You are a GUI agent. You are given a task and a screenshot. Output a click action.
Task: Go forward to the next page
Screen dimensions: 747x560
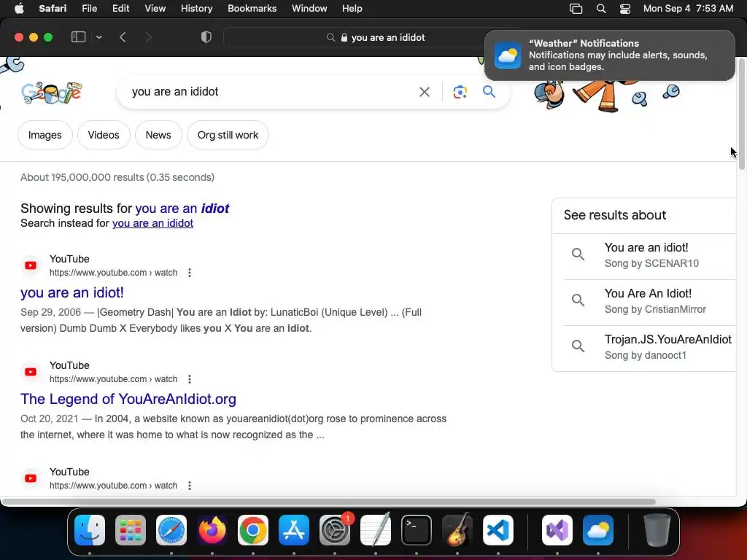click(x=148, y=37)
